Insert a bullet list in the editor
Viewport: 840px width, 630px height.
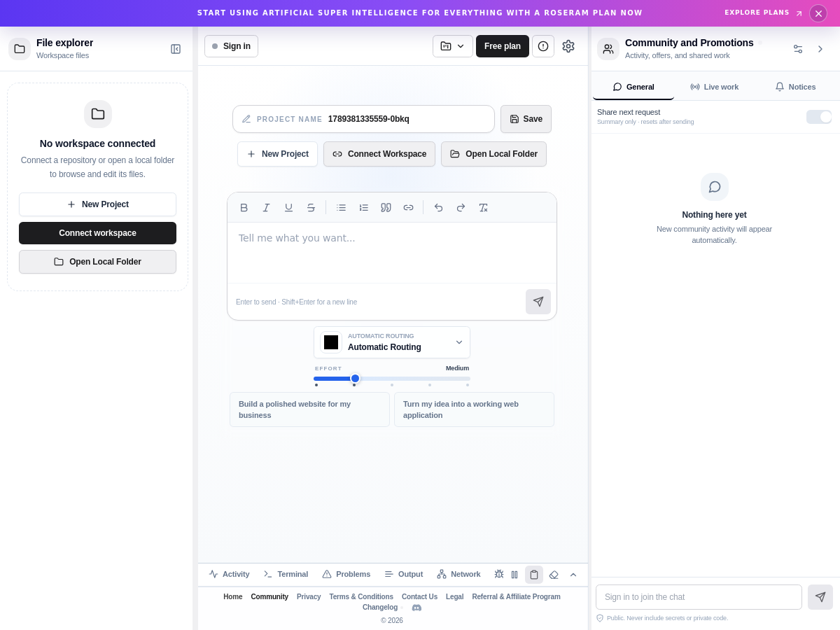(x=342, y=207)
